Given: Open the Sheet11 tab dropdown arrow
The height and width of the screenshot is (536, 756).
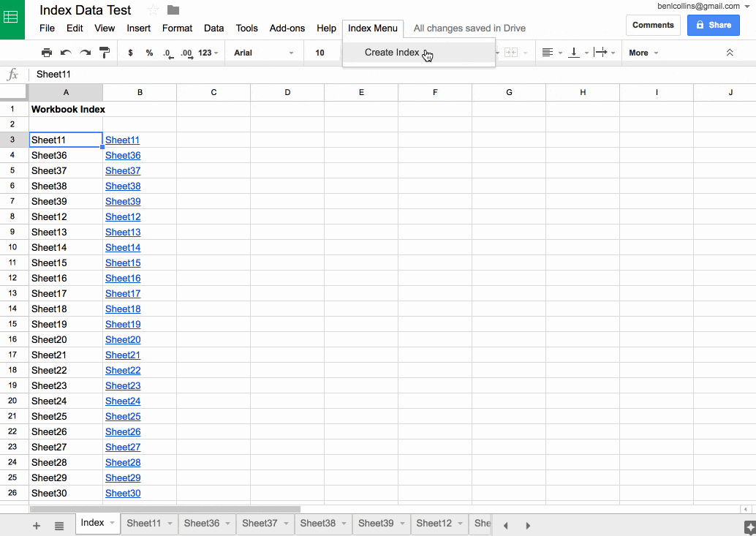Looking at the screenshot, I should click(170, 524).
